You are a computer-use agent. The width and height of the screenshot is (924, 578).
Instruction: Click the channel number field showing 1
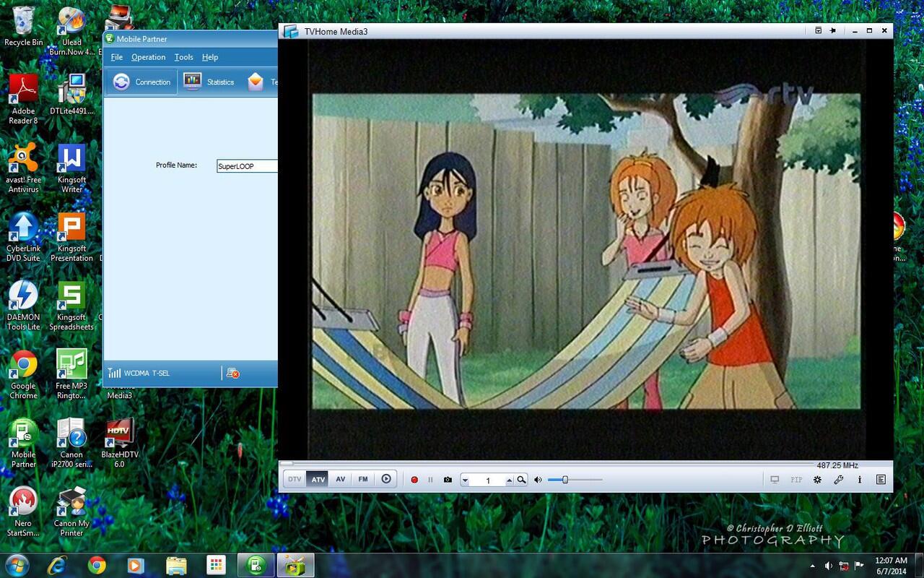click(x=488, y=480)
